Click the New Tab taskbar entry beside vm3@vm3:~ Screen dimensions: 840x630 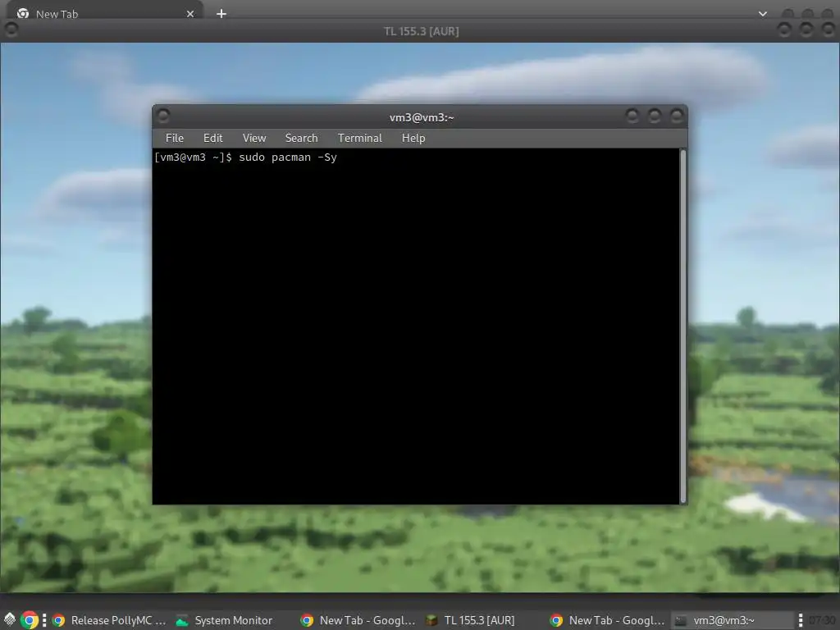coord(608,620)
